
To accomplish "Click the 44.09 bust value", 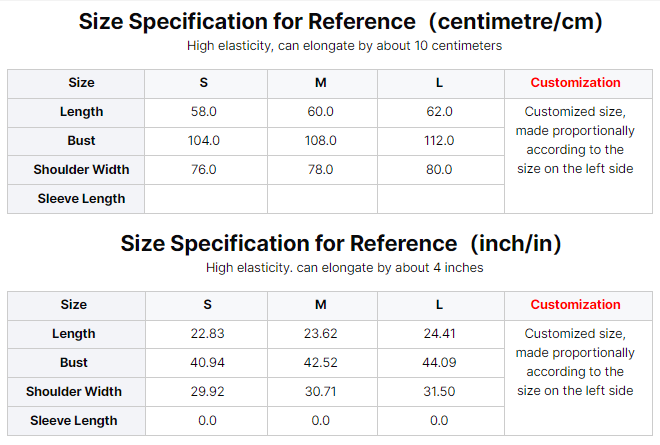I will point(439,363).
